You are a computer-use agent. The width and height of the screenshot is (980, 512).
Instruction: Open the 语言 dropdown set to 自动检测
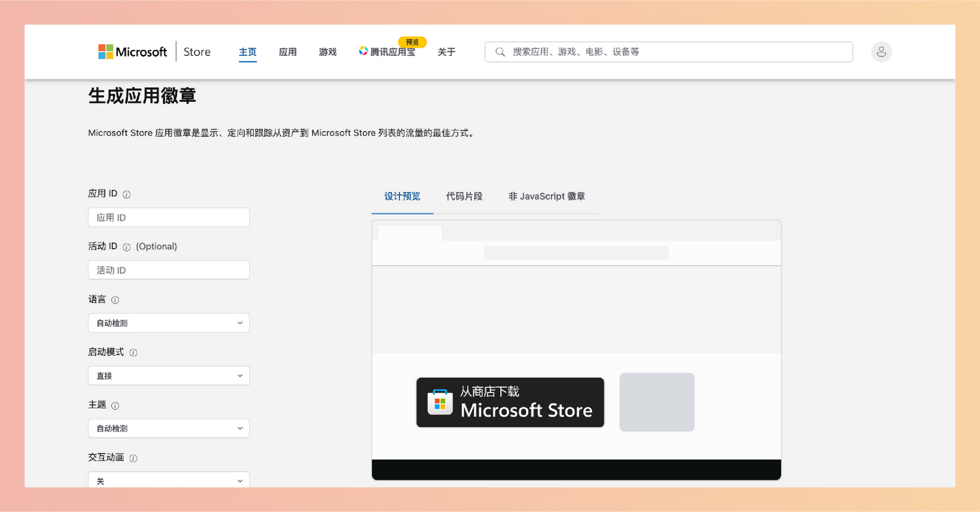pos(168,322)
